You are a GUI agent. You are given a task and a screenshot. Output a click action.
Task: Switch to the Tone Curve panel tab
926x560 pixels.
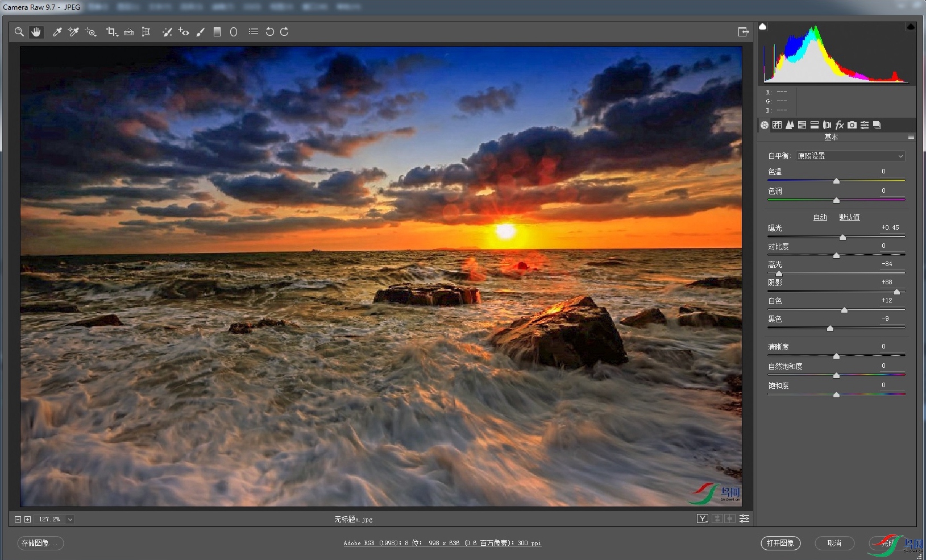coord(777,125)
